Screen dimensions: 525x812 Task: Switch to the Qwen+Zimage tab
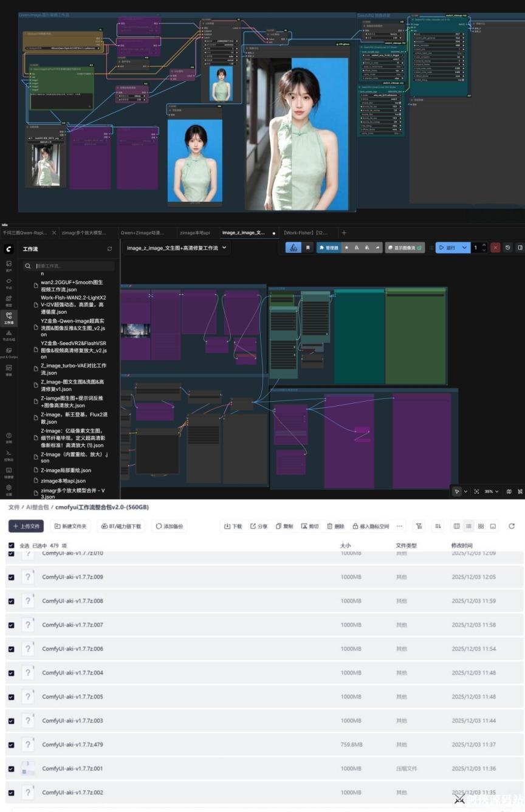[x=141, y=232]
